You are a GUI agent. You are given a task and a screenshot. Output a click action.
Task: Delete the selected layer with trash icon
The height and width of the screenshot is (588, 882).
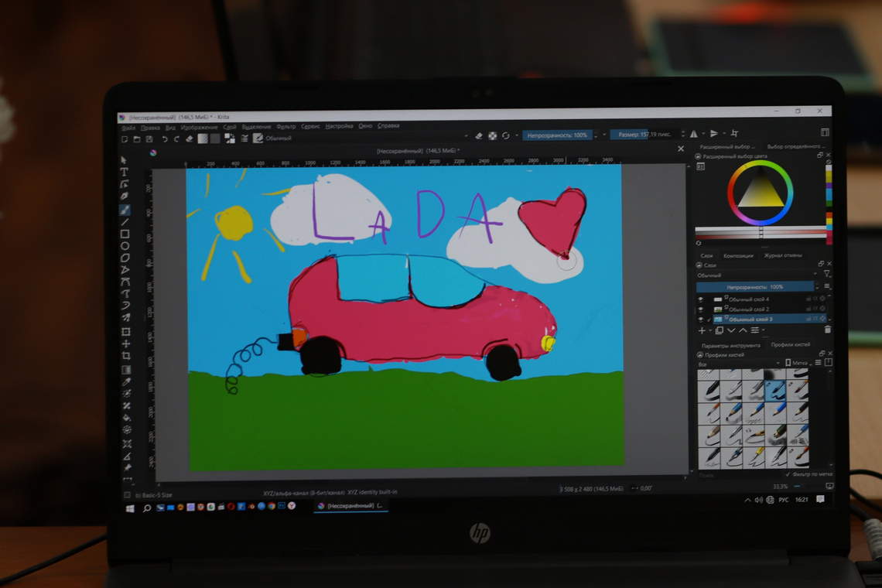pyautogui.click(x=827, y=330)
